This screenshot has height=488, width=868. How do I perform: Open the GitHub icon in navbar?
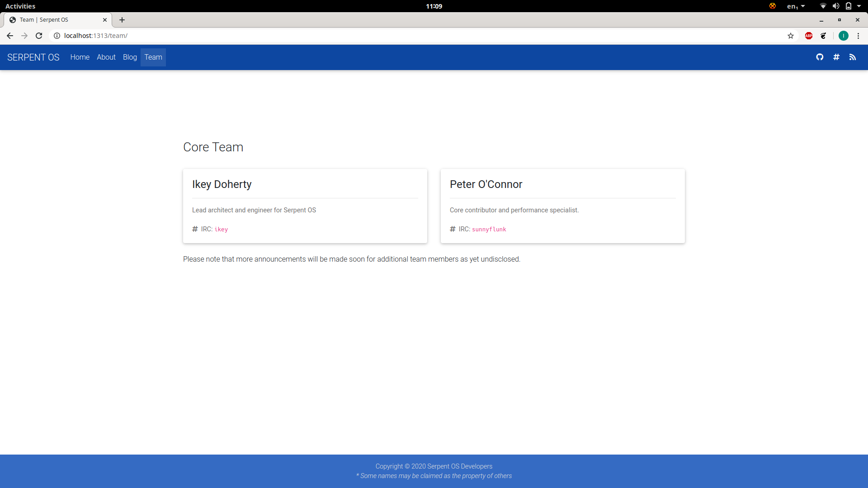(820, 57)
